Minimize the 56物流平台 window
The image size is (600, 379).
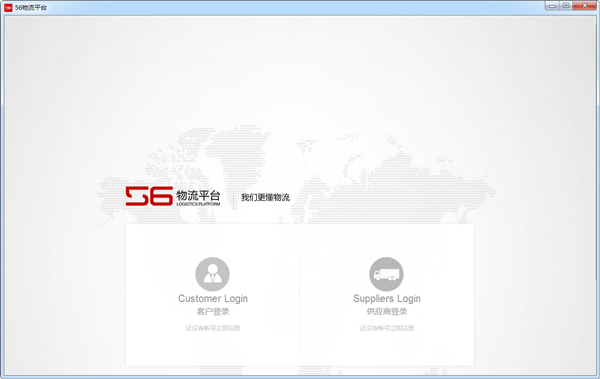pyautogui.click(x=552, y=6)
